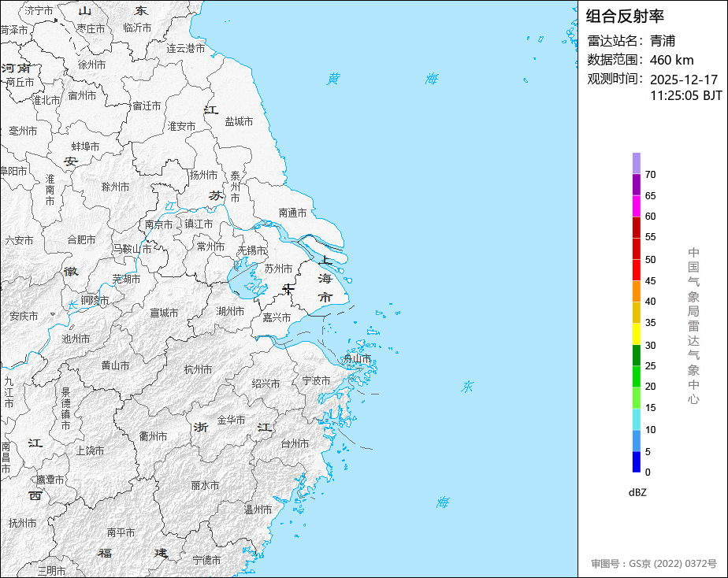Click the 南京市 city label
This screenshot has height=578, width=728.
tap(159, 224)
